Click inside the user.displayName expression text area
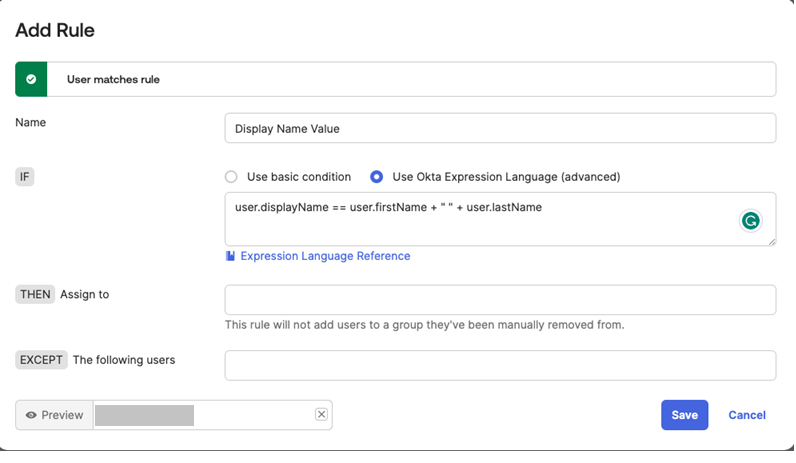This screenshot has height=463, width=796. click(x=480, y=218)
